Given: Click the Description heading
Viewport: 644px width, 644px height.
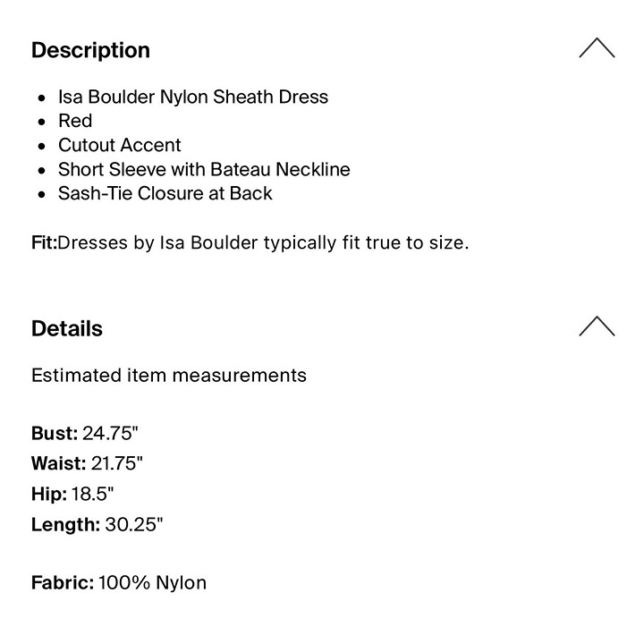Looking at the screenshot, I should tap(90, 50).
